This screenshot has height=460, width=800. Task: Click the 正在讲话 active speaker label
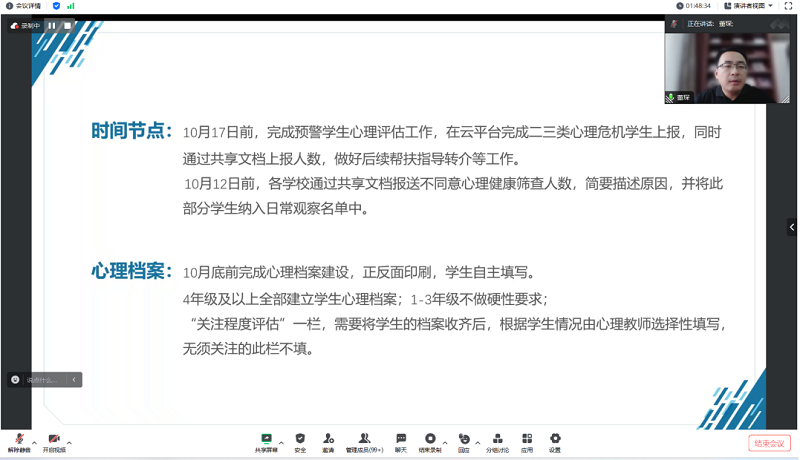point(710,23)
